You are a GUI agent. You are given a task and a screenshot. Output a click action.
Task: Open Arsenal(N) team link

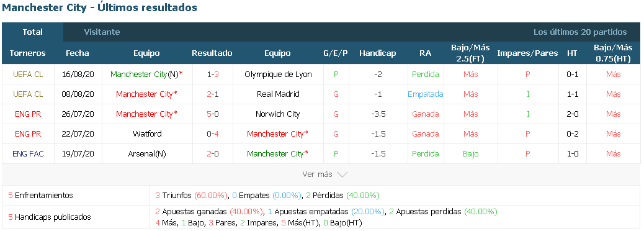coord(147,154)
